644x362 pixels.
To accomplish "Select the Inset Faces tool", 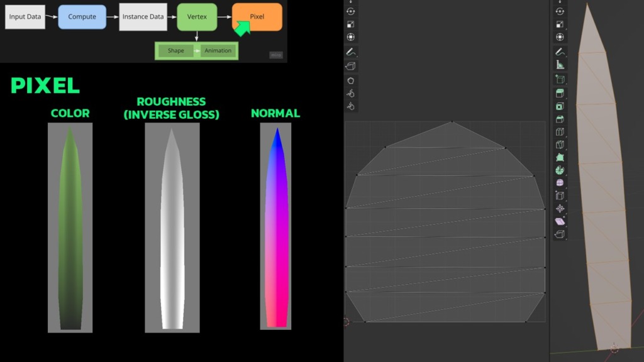I will point(560,106).
